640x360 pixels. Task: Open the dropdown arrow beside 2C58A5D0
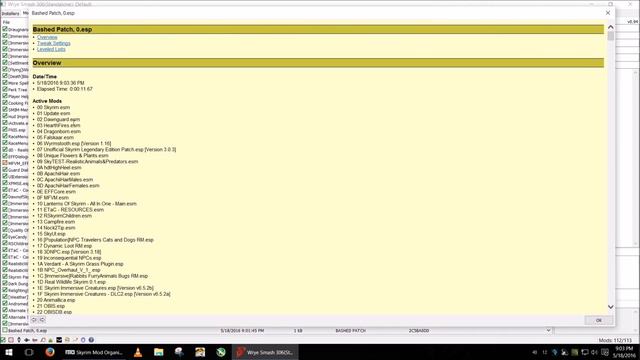548,331
